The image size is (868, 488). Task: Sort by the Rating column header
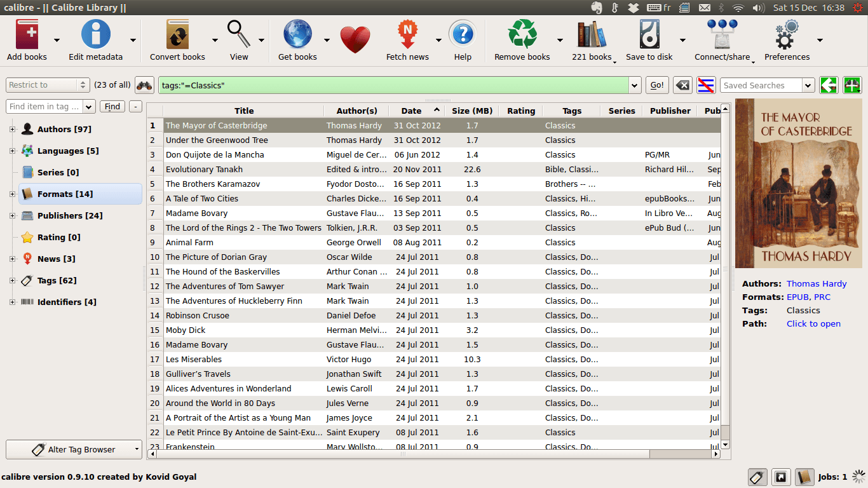point(521,111)
